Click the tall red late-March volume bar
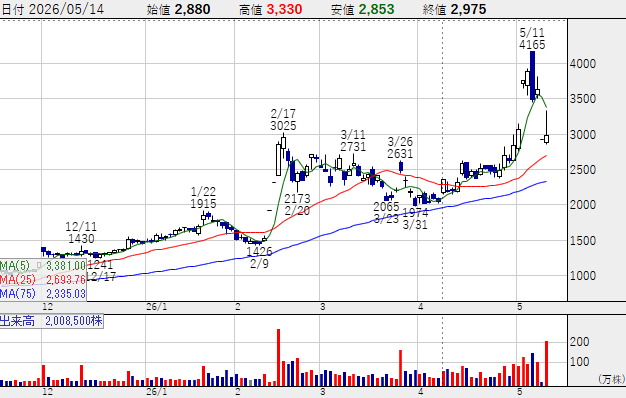Screen dimensions: 626x398 pyautogui.click(x=400, y=368)
